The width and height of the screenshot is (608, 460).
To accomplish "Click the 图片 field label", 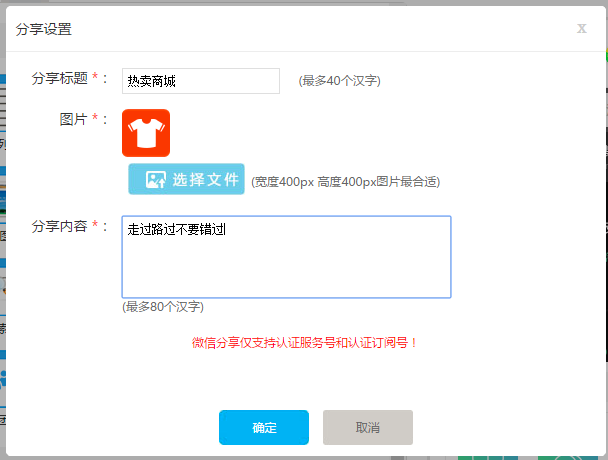I will coord(73,119).
